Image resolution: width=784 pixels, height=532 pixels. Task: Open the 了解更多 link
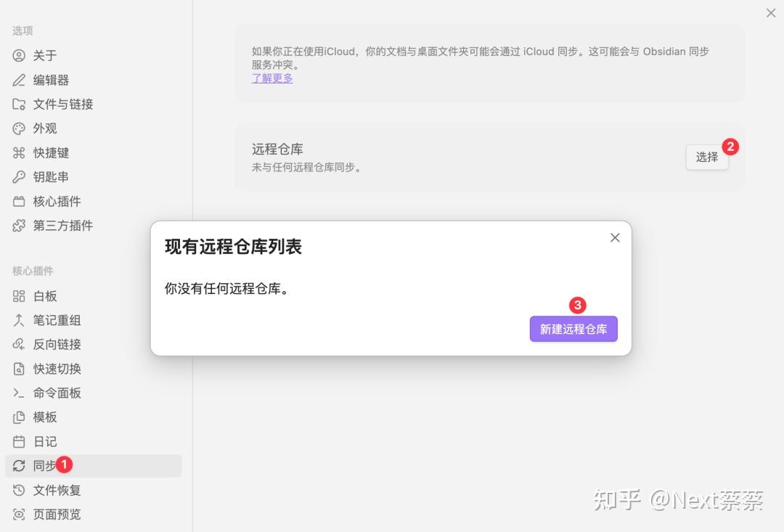pyautogui.click(x=272, y=78)
